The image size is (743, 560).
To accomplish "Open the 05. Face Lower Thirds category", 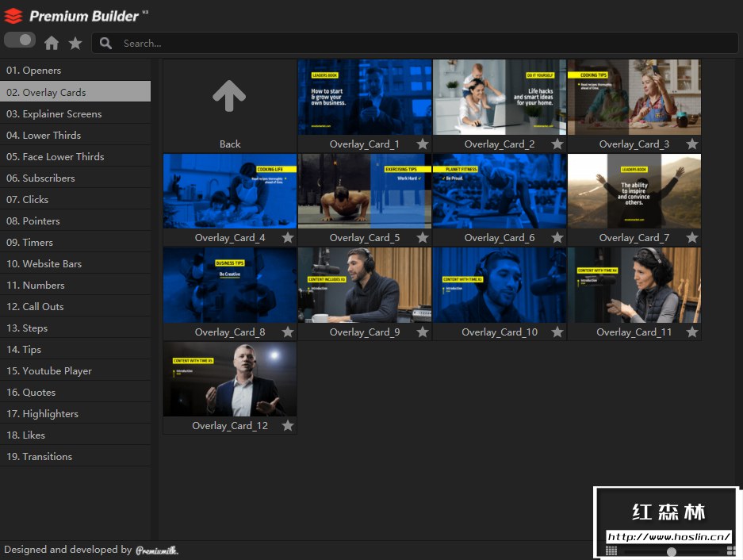I will tap(75, 156).
